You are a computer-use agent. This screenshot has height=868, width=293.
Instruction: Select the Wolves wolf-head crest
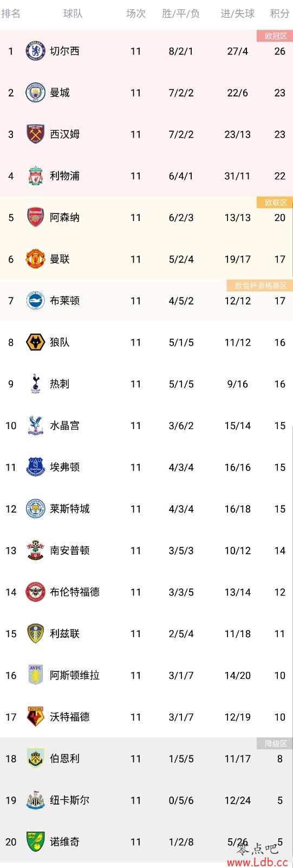point(35,342)
